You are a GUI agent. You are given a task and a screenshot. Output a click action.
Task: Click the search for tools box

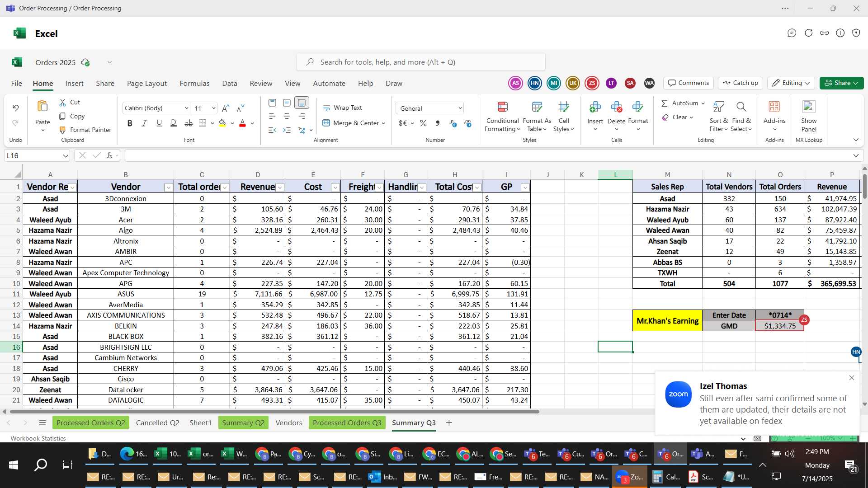(x=420, y=62)
